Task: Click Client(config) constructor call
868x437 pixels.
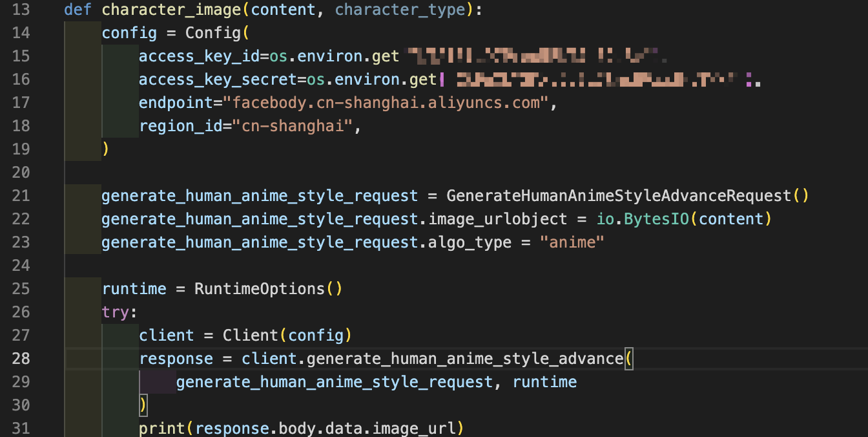Action: [287, 336]
